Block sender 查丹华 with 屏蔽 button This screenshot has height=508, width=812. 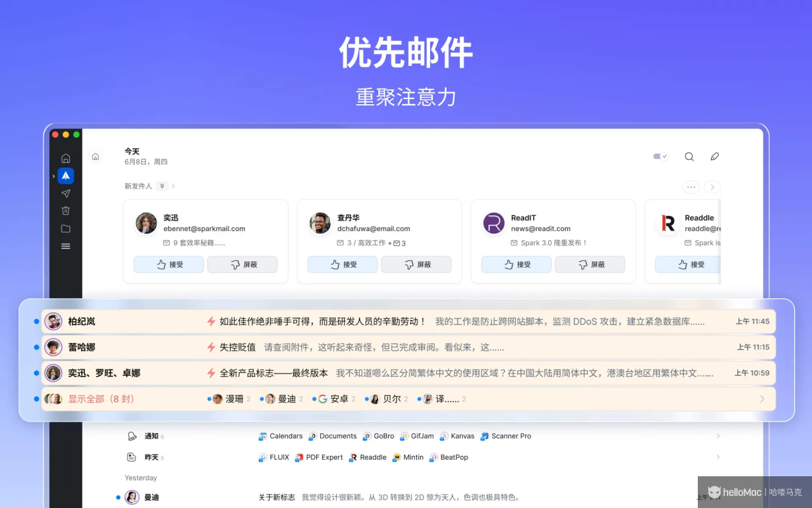click(x=416, y=265)
